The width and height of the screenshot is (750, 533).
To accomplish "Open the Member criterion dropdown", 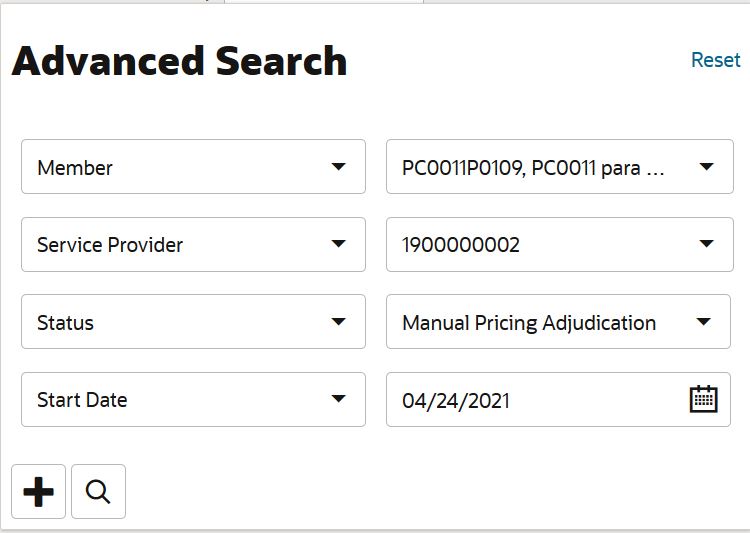I will pyautogui.click(x=193, y=167).
